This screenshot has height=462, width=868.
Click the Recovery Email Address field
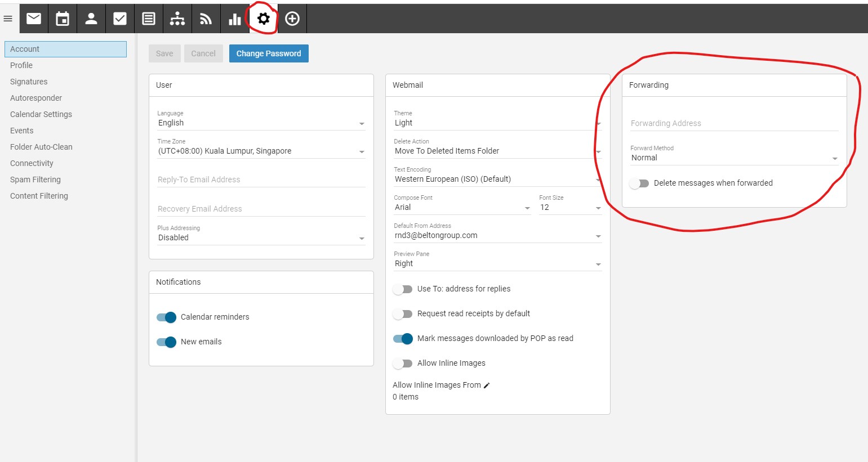tap(261, 209)
